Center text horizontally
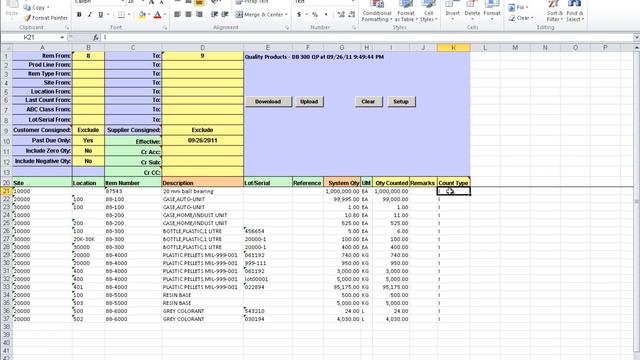The height and width of the screenshot is (360, 640). tap(188, 14)
